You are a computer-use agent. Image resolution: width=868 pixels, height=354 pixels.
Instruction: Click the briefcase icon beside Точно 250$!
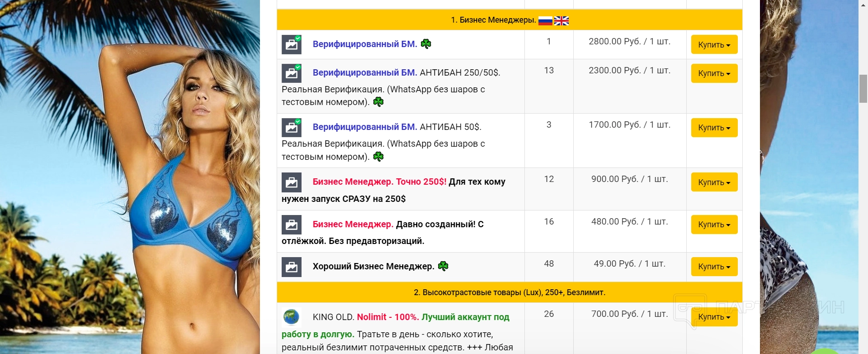[292, 182]
